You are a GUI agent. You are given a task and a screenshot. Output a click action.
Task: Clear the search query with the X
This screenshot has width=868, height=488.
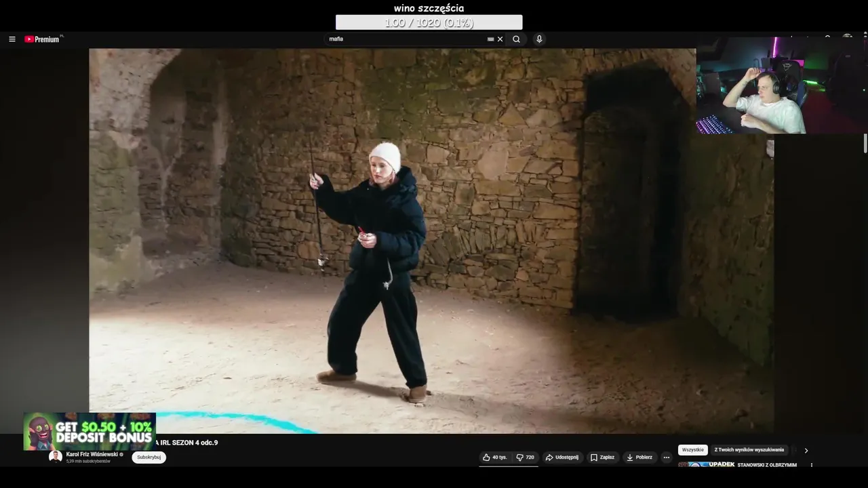500,39
